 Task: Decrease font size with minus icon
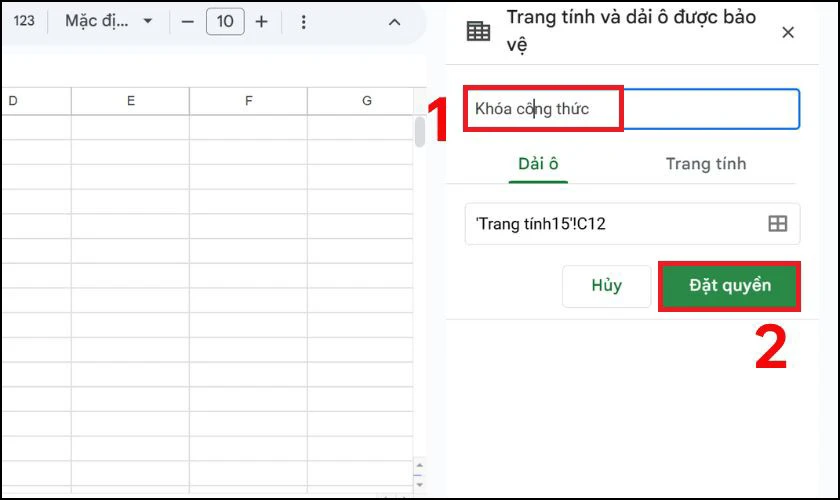188,21
